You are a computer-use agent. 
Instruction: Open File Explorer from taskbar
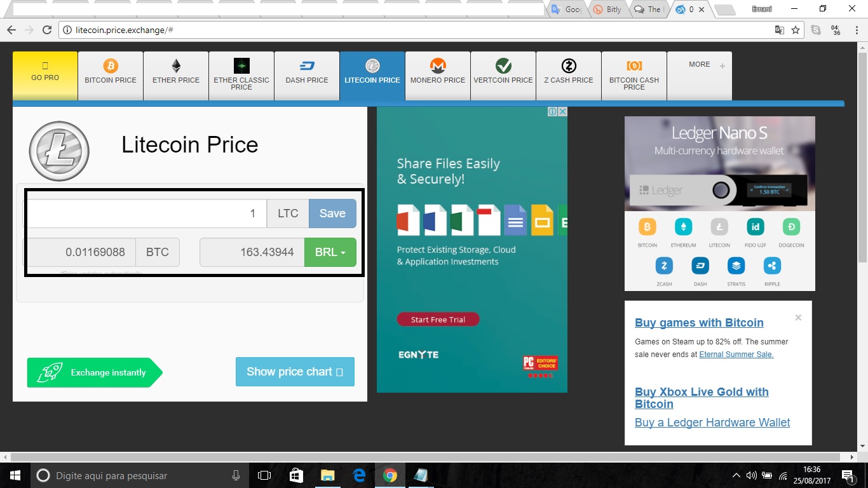coord(327,475)
